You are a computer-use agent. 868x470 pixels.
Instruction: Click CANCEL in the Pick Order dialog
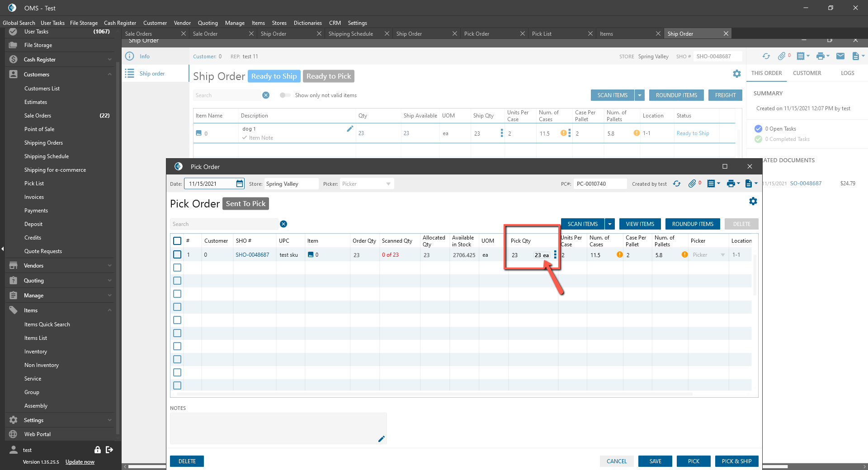(617, 461)
